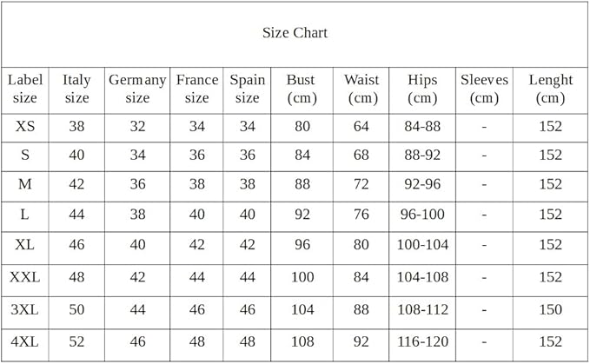
Task: Select the 3XL row label cell
Action: pos(25,310)
